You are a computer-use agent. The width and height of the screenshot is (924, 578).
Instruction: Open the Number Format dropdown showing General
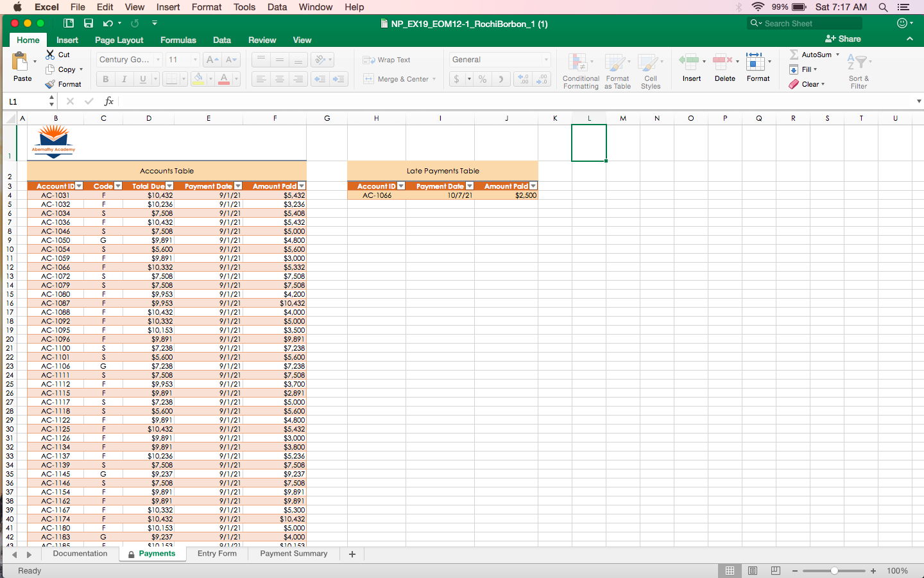(500, 60)
